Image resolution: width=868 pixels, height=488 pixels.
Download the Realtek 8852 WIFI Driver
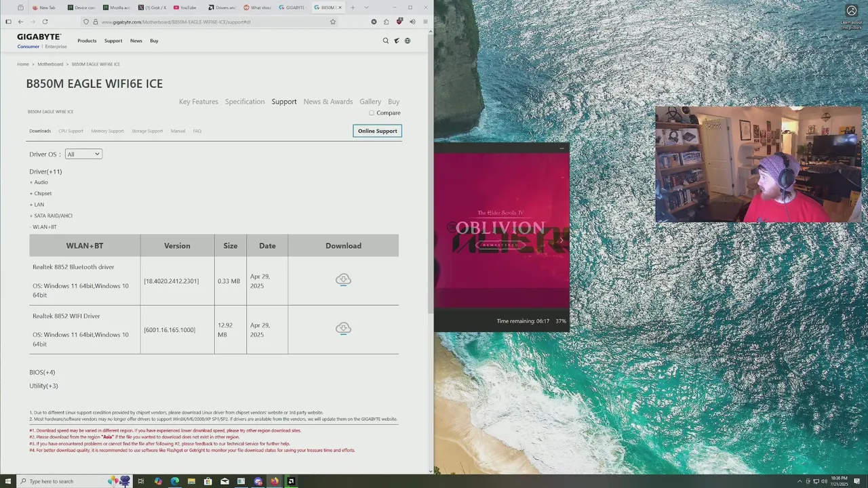coord(343,329)
